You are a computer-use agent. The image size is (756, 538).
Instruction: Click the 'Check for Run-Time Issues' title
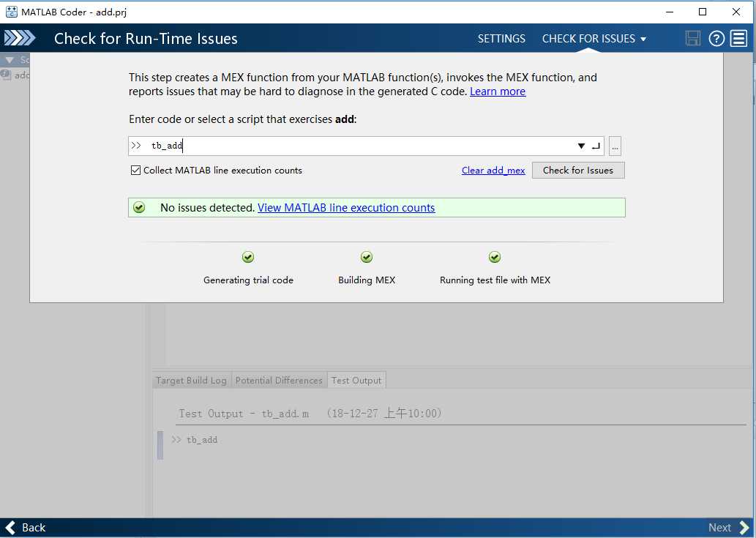146,39
